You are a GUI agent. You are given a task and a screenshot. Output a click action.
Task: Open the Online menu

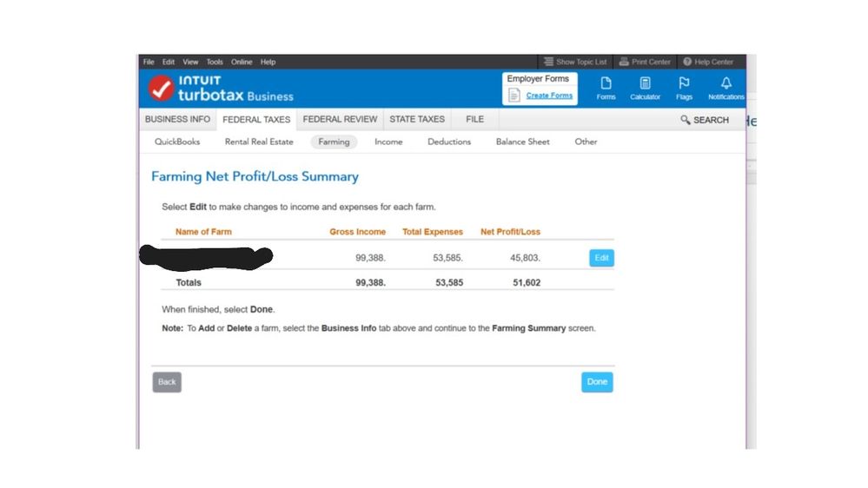[x=242, y=62]
